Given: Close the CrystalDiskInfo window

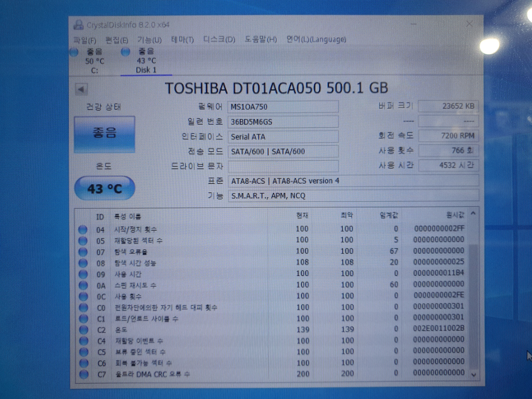Looking at the screenshot, I should point(469,24).
